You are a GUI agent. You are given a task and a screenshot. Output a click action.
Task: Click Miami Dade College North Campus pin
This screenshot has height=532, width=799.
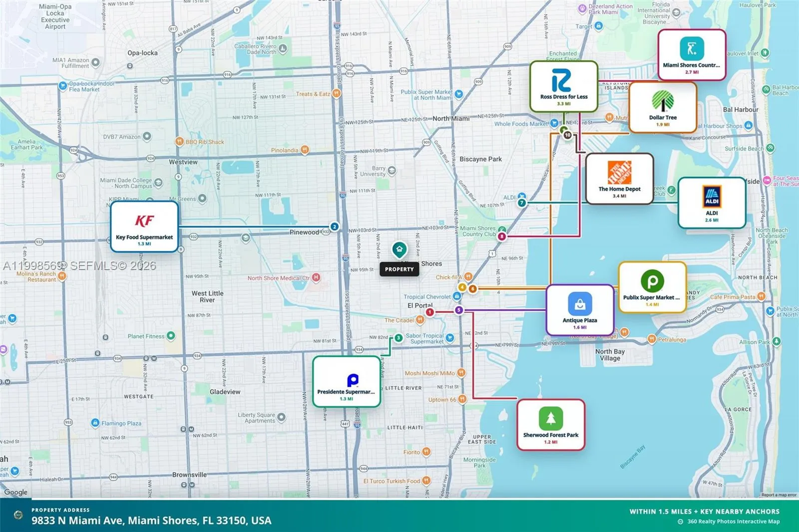pos(158,183)
